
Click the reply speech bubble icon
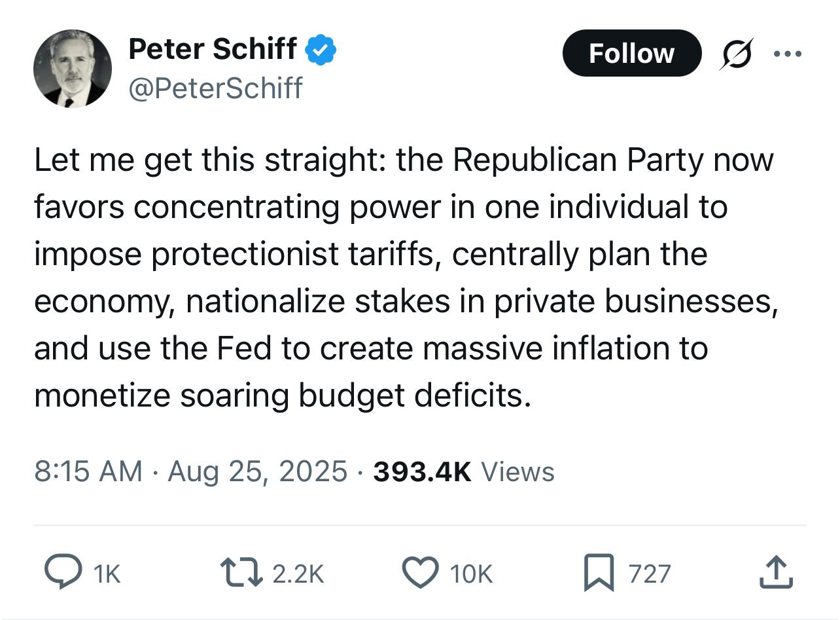point(63,572)
